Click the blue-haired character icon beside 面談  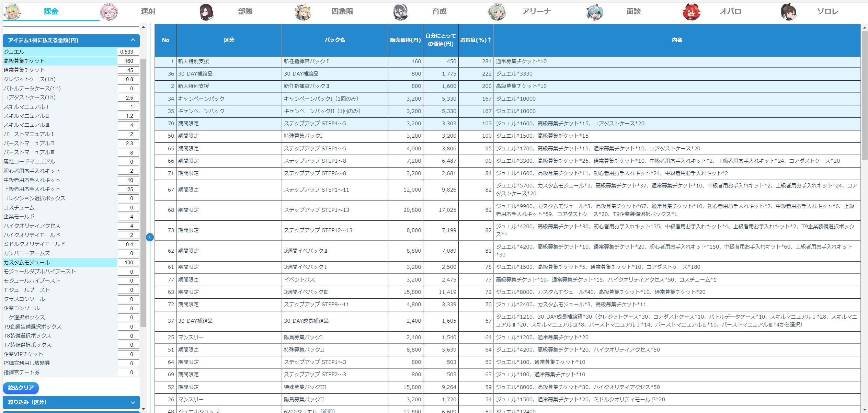coord(595,12)
